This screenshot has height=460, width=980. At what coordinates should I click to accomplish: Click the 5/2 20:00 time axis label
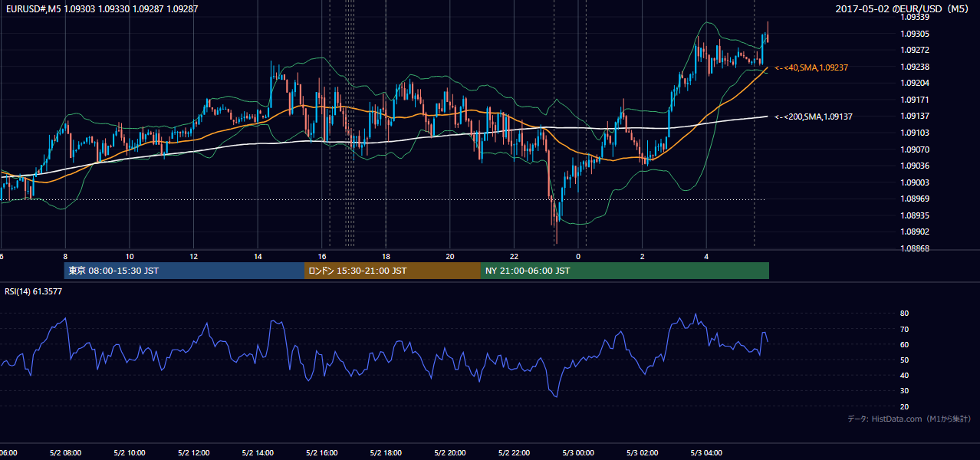449,453
